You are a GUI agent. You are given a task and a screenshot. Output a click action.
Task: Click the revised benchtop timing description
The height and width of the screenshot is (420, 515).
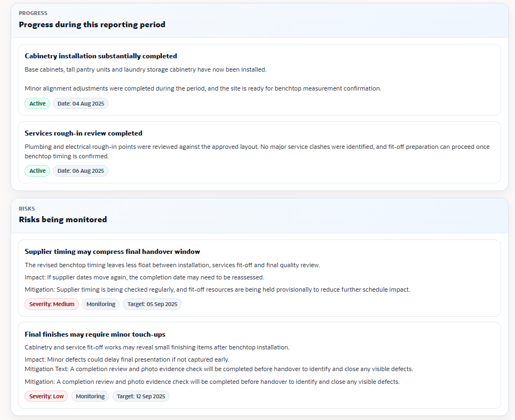click(172, 265)
